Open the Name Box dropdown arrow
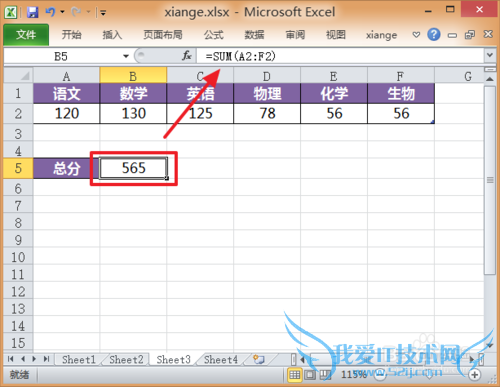Viewport: 500px width, 387px height. tap(126, 56)
